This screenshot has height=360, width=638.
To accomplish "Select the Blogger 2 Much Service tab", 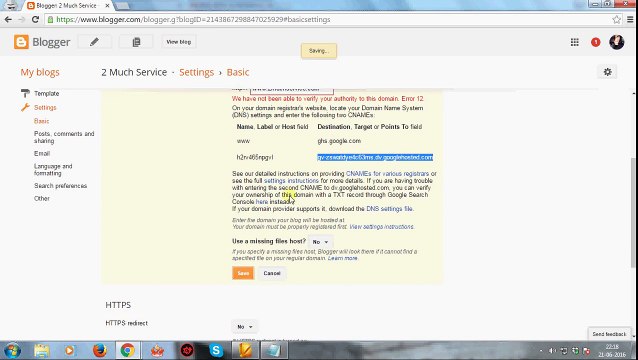I will (67, 6).
